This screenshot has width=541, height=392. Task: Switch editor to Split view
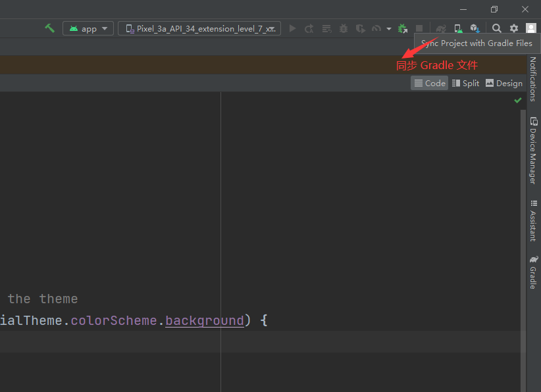(x=465, y=83)
